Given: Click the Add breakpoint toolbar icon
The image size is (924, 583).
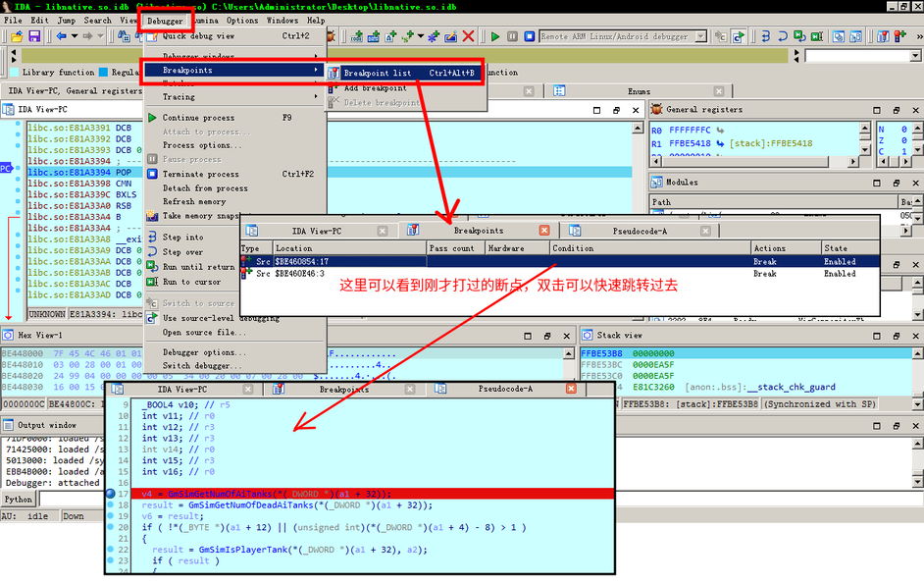Looking at the screenshot, I should tap(899, 36).
